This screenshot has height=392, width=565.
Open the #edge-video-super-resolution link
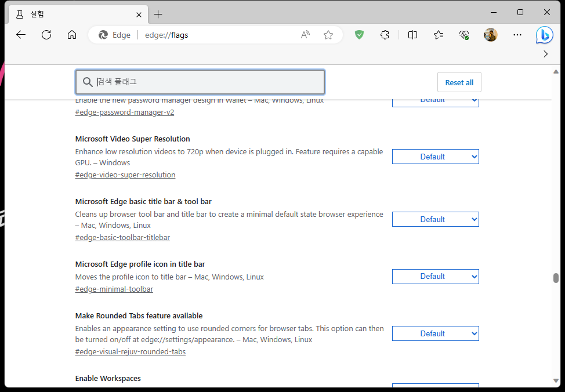125,175
